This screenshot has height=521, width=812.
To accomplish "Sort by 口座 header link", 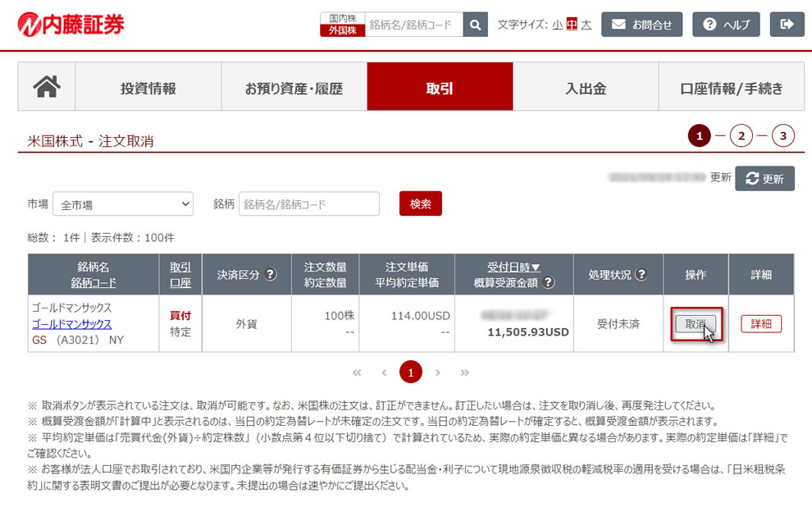I will click(180, 283).
